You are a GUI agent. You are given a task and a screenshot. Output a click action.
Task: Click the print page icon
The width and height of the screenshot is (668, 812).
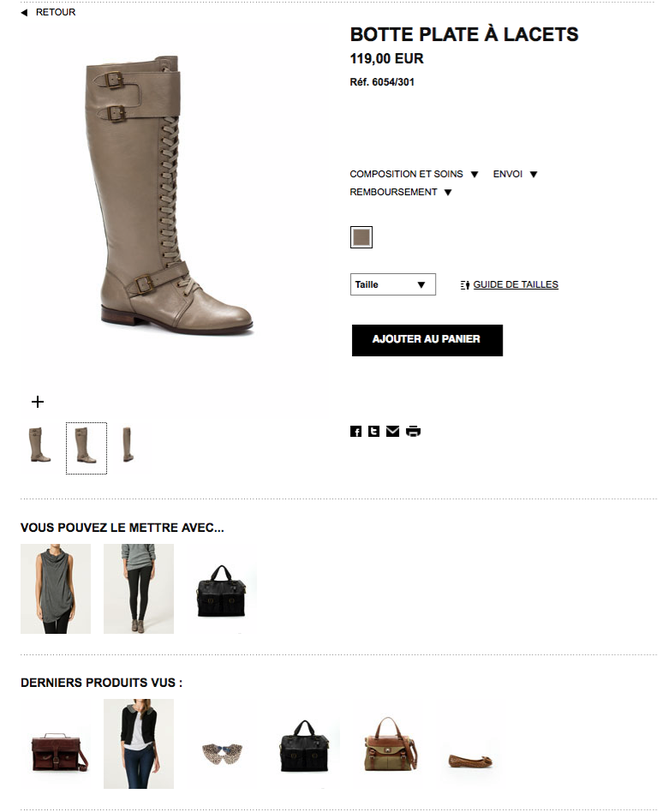(x=414, y=432)
